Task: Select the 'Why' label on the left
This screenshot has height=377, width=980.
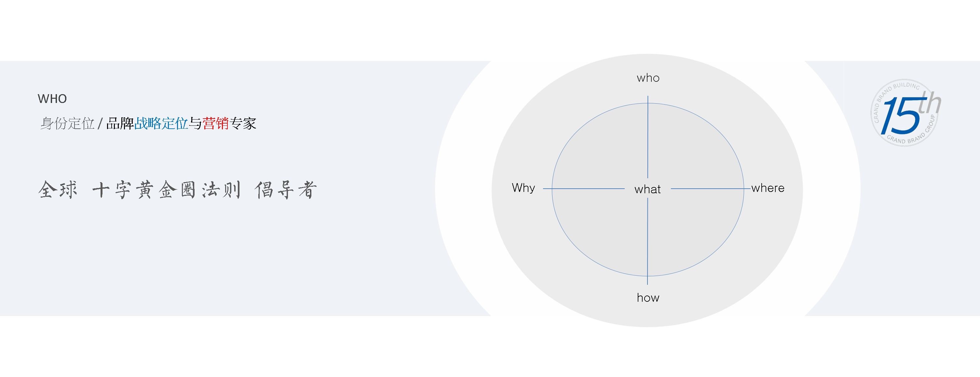Action: [524, 188]
